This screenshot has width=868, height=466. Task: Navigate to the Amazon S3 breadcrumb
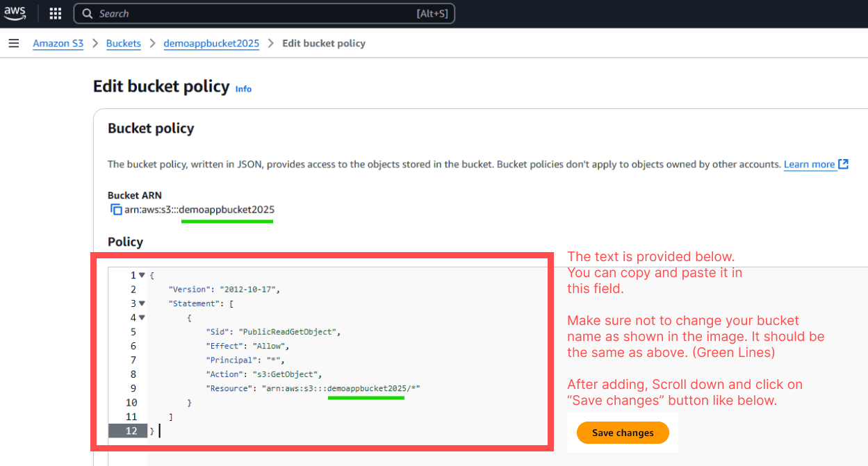click(x=58, y=43)
